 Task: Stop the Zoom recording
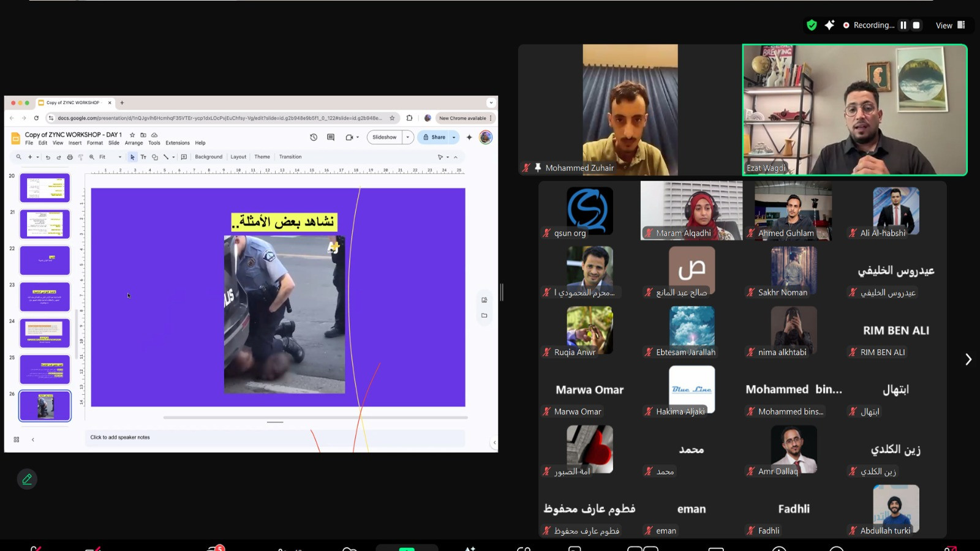point(916,25)
